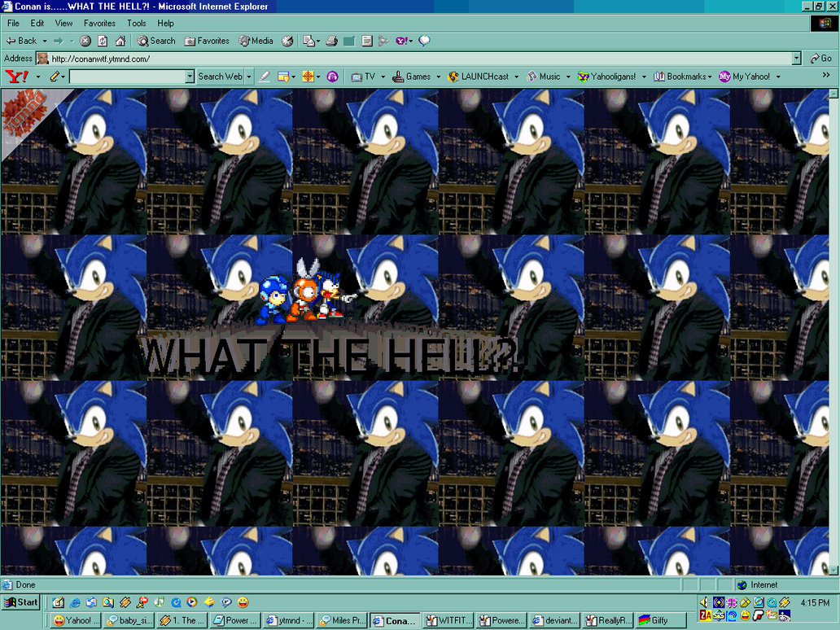840x630 pixels.
Task: Click the Mail icon in the IE toolbar
Action: (x=308, y=41)
